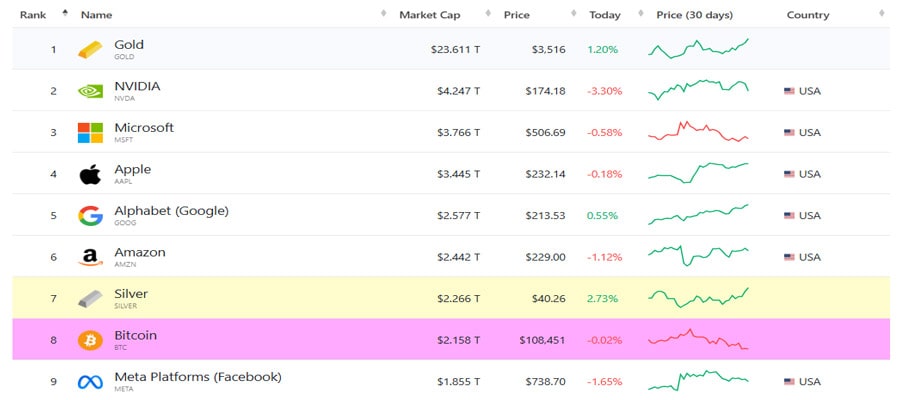Click Meta market cap $1.855 T
900x400 pixels.
tap(458, 382)
